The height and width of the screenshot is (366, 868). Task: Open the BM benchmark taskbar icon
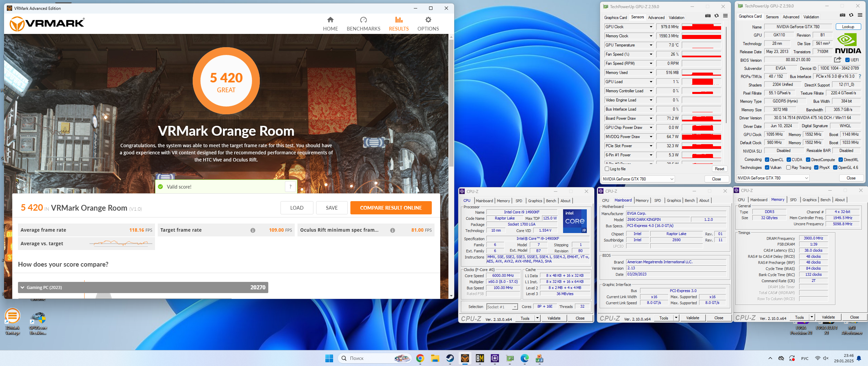pos(480,358)
